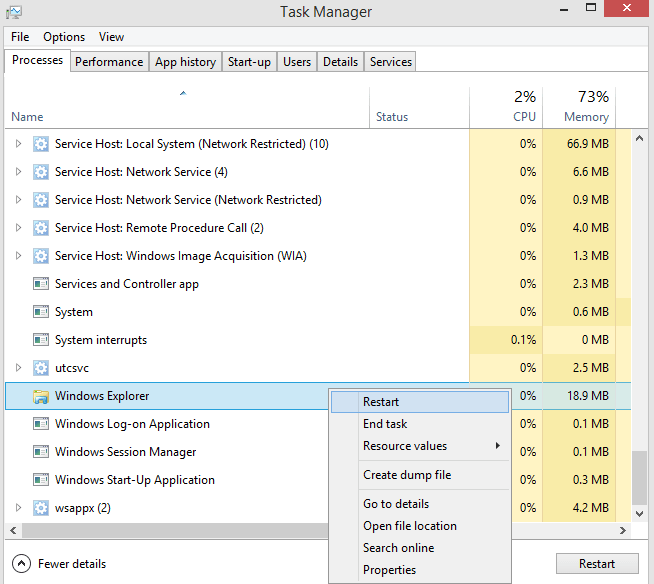This screenshot has height=584, width=654.
Task: Click the Fewer details circular arrow icon
Action: (21, 564)
